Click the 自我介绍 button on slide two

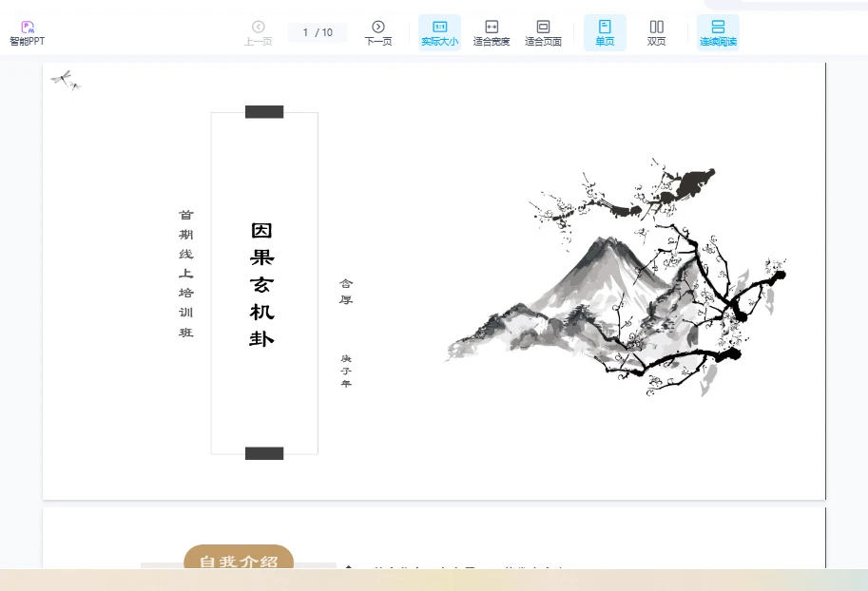tap(238, 562)
